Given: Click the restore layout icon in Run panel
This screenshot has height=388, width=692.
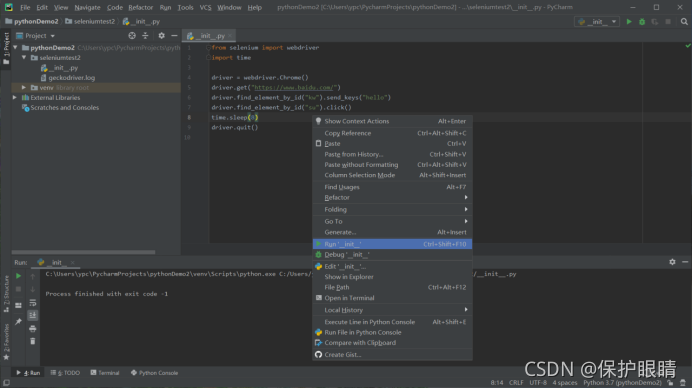Looking at the screenshot, I should [x=19, y=305].
